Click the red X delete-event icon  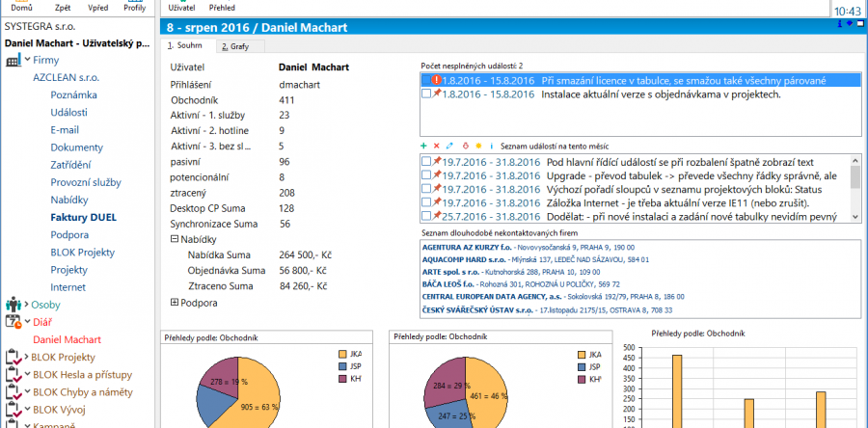(437, 145)
